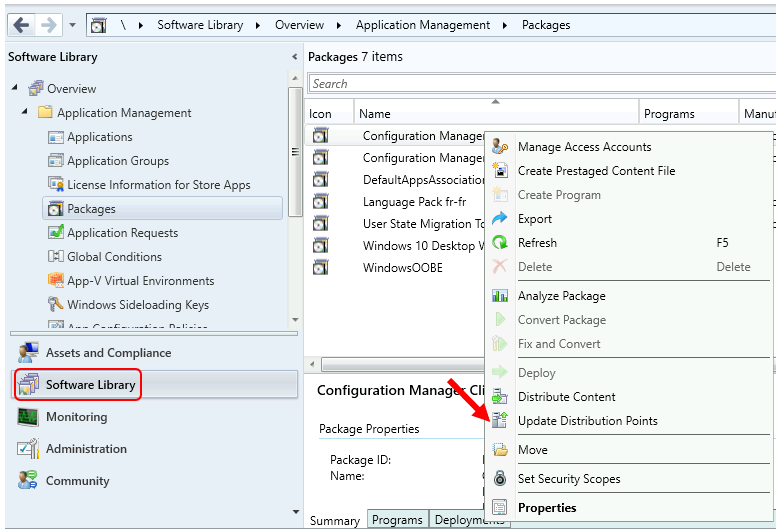Image resolution: width=782 pixels, height=532 pixels.
Task: Expand the workspace options arrow at bottom
Action: tap(296, 512)
